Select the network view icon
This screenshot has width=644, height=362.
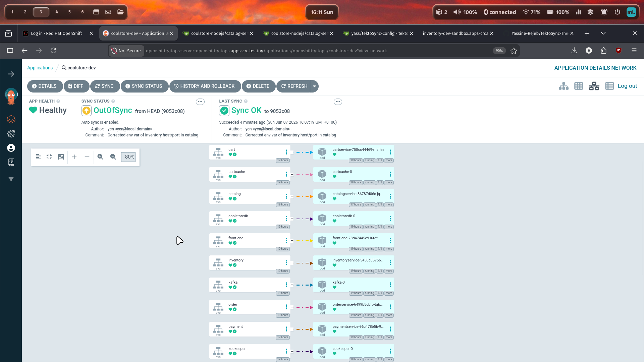[x=594, y=86]
